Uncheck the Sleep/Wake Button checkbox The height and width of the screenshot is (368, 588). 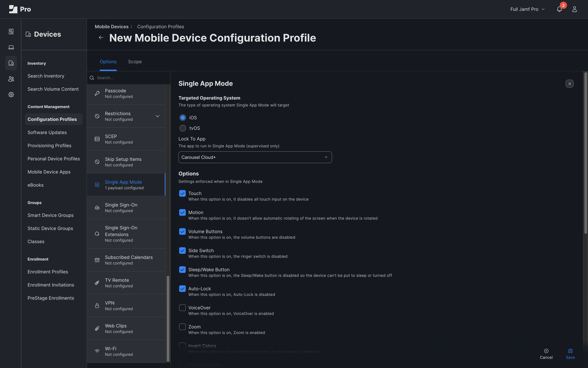182,269
